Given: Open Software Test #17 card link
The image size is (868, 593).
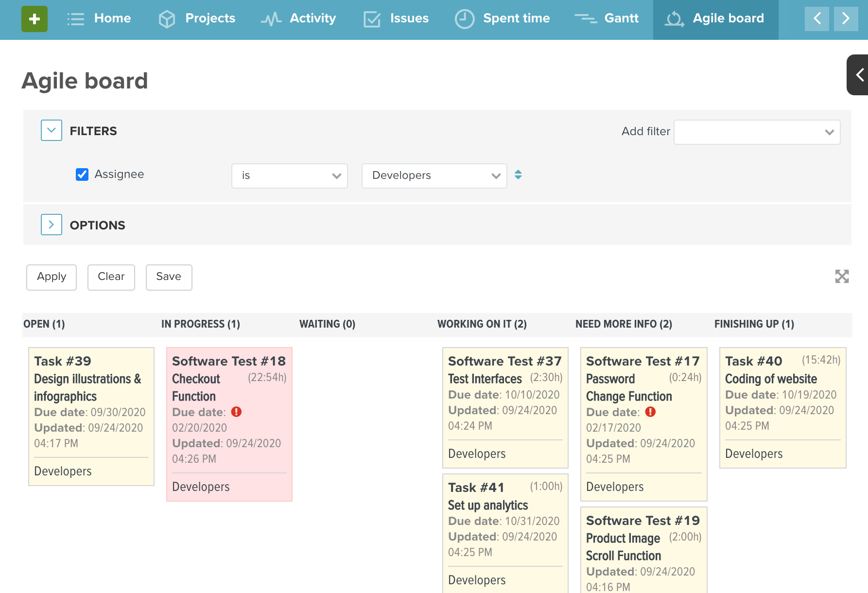Looking at the screenshot, I should click(x=643, y=361).
